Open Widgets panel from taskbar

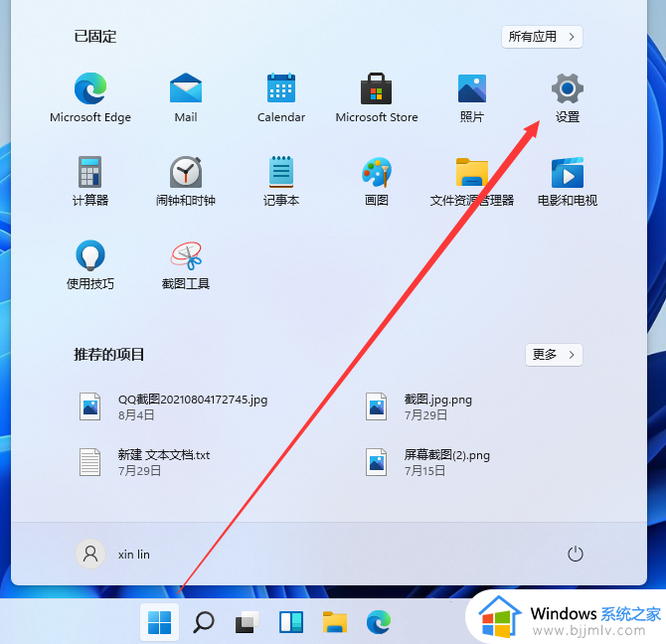click(291, 622)
